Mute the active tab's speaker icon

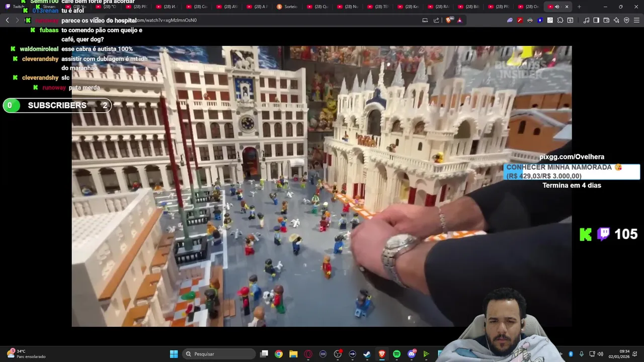point(557,7)
